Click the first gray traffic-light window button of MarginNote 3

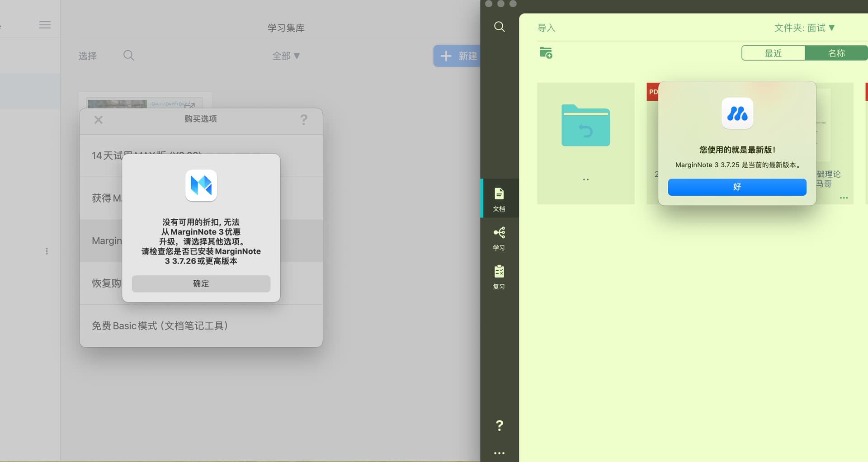coord(489,4)
